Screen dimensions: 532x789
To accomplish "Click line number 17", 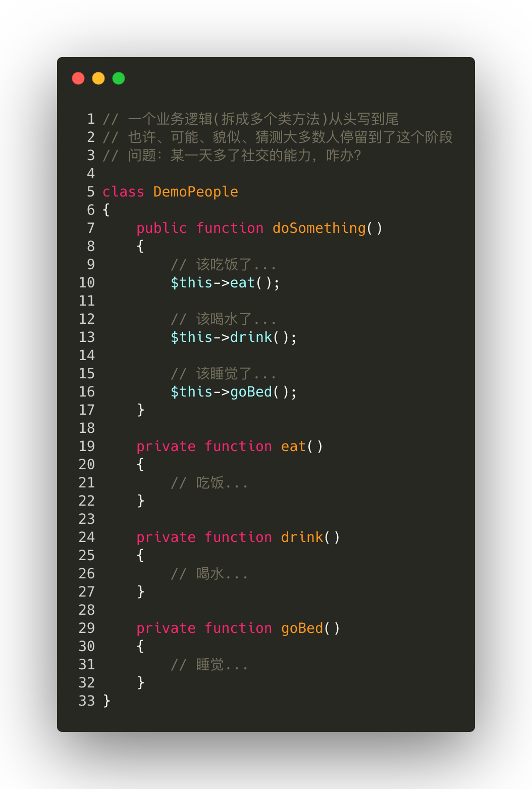I will pyautogui.click(x=87, y=410).
